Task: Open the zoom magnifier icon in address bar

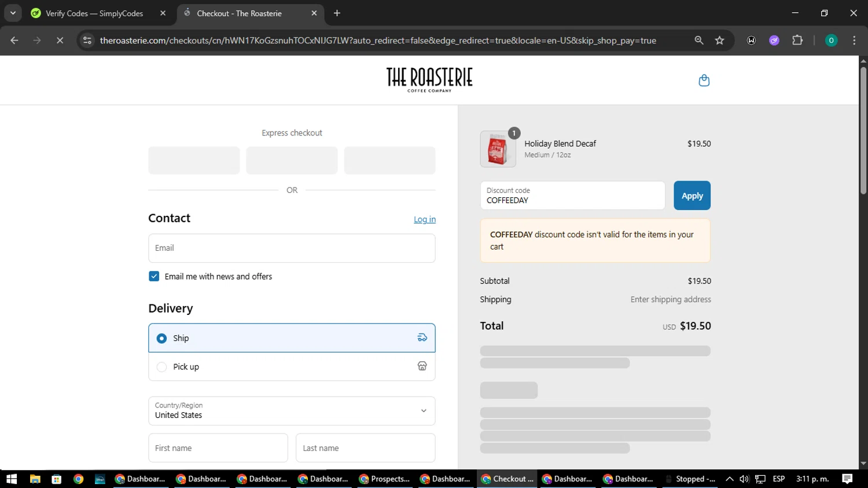Action: (699, 41)
